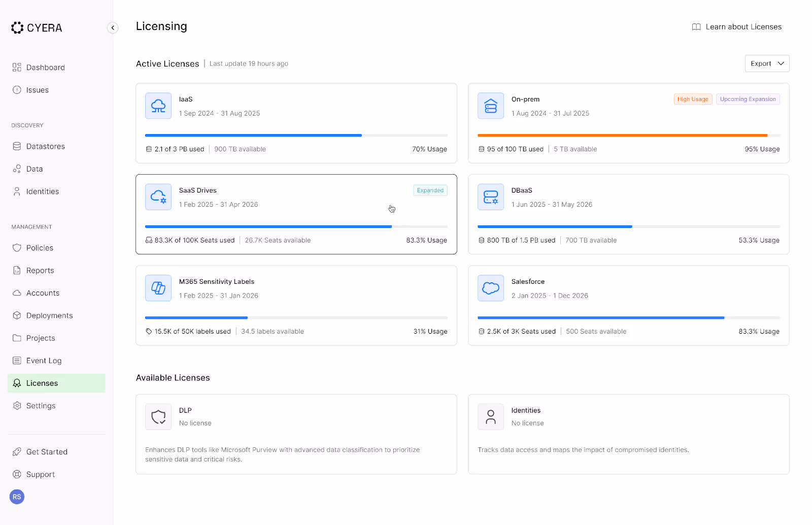Select the Salesforce license card title
Viewport: 812px width, 525px height.
coord(528,282)
